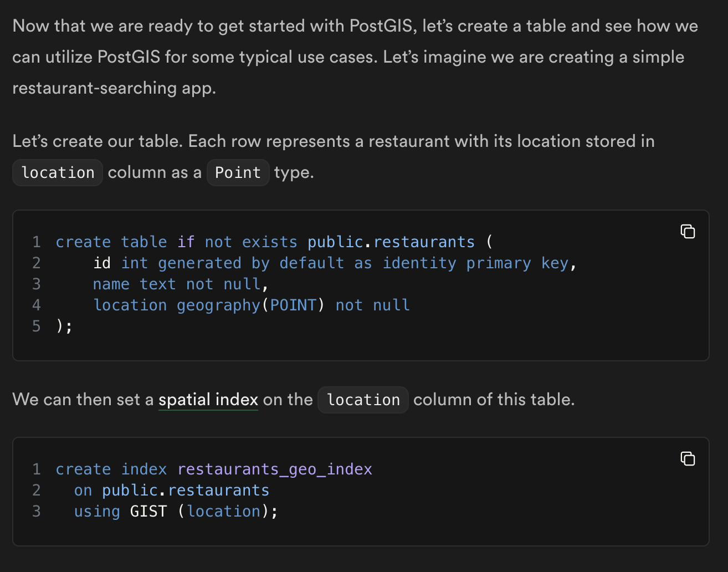Click the create index keyword

click(x=111, y=469)
